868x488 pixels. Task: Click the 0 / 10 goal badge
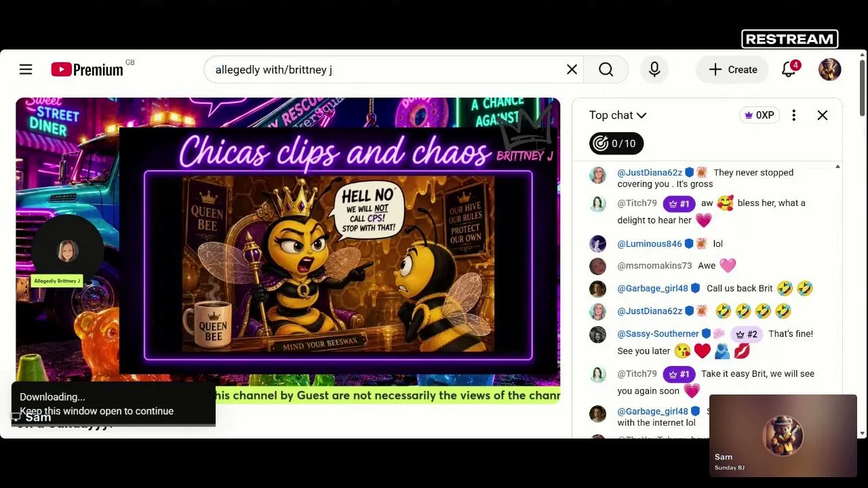616,143
